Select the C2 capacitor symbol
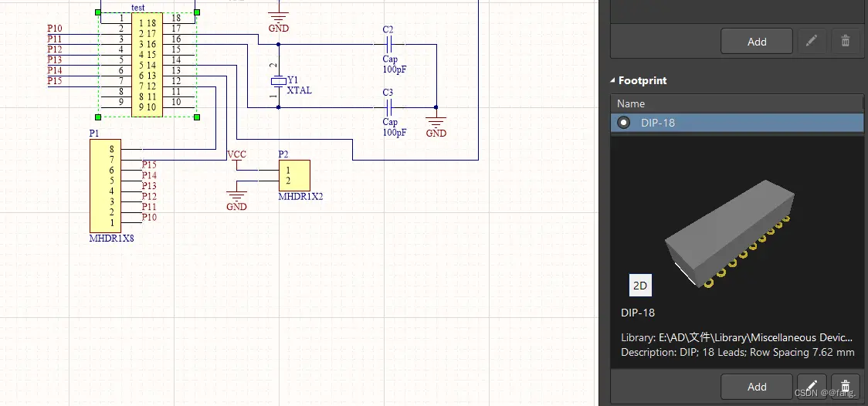Screen dimensions: 868x406 [x=388, y=44]
